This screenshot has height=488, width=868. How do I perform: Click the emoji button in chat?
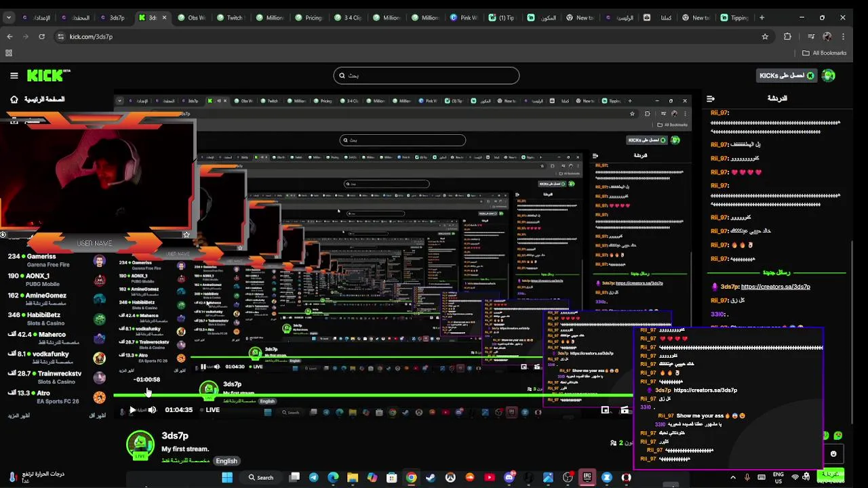pyautogui.click(x=833, y=454)
